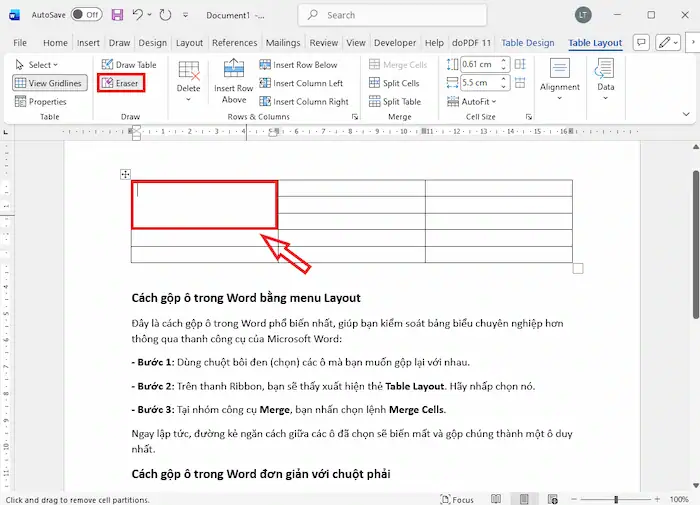Open the Help tab
This screenshot has width=700, height=505.
434,43
